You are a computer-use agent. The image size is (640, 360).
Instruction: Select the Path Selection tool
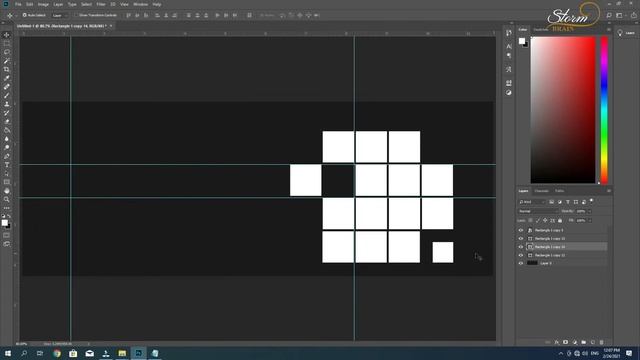pyautogui.click(x=7, y=173)
